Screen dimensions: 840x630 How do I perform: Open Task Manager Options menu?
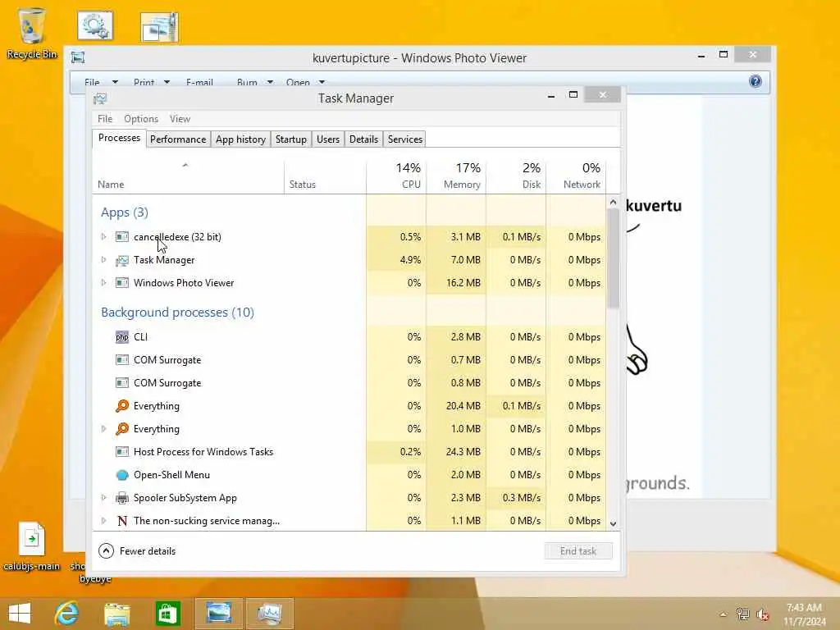141,118
